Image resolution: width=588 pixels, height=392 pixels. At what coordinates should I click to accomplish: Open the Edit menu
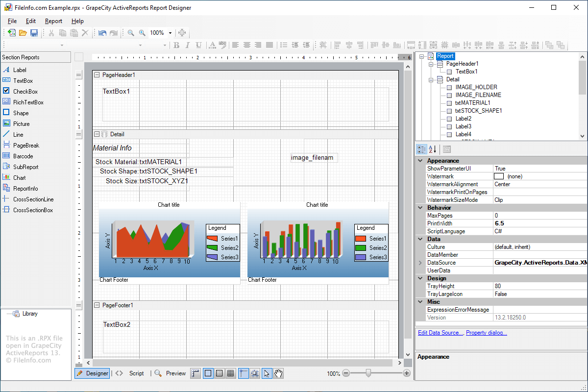point(31,21)
